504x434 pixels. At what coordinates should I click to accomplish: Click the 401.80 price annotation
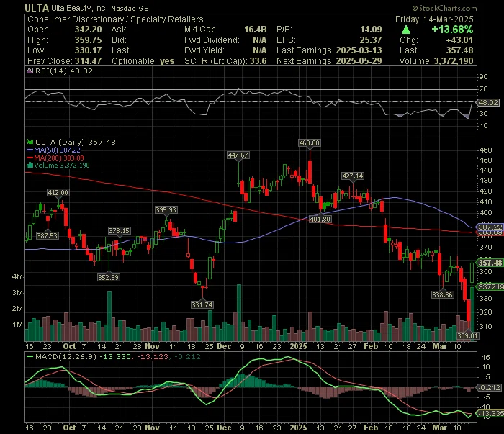coord(320,219)
